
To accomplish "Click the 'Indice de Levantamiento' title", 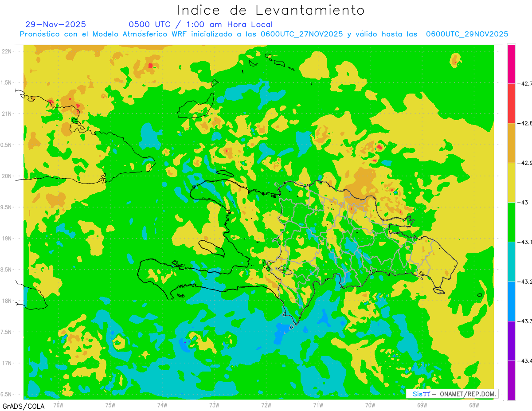I will coord(271,10).
